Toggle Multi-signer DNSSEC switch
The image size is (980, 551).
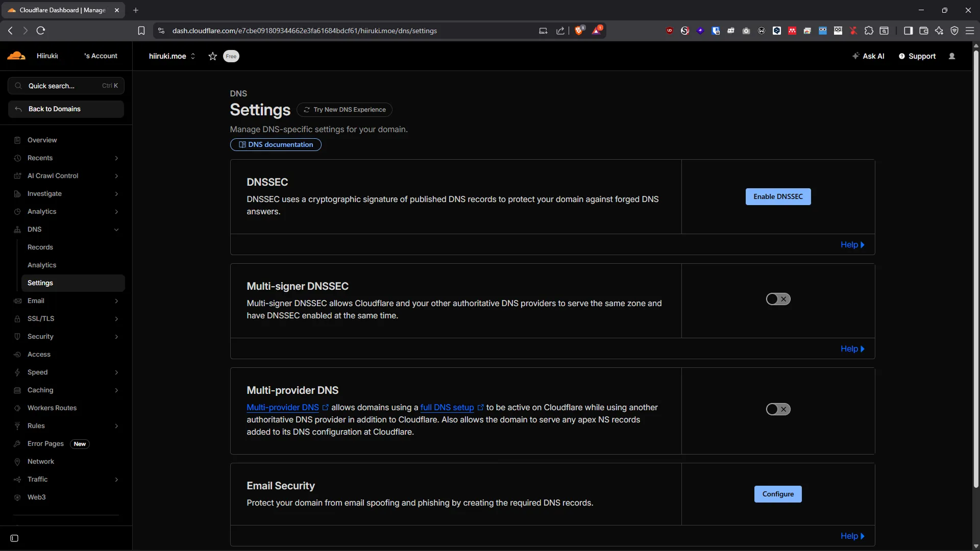(x=778, y=299)
